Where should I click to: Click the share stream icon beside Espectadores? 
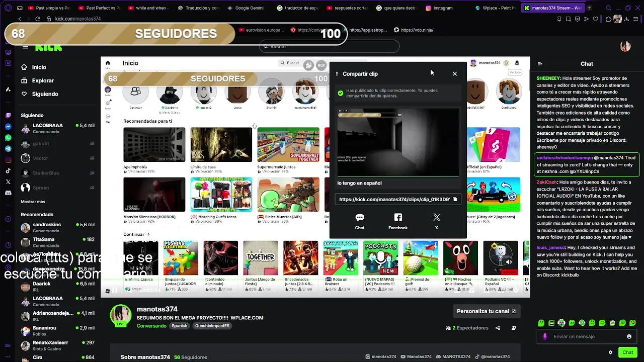pos(498,328)
